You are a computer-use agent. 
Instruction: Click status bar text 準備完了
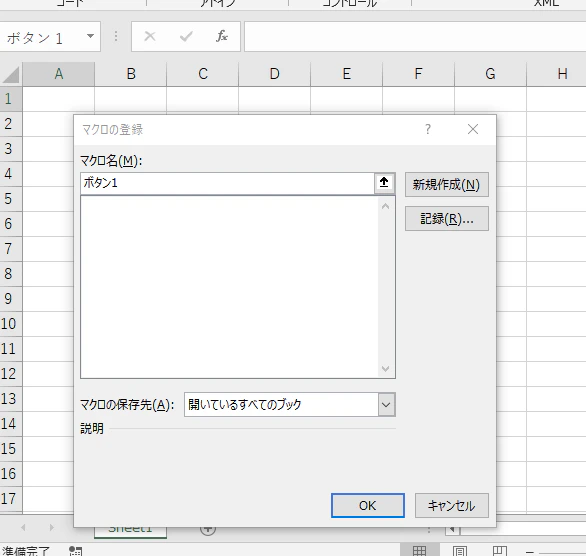tap(25, 551)
